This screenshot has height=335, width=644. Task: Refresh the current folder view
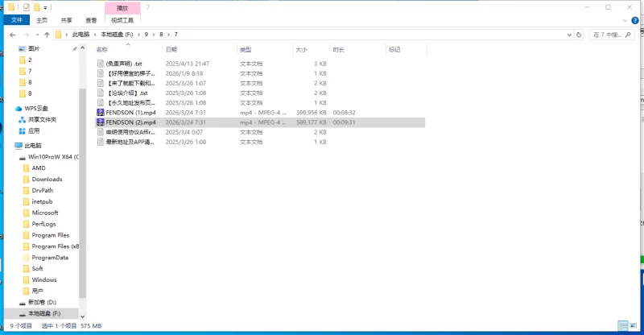579,35
